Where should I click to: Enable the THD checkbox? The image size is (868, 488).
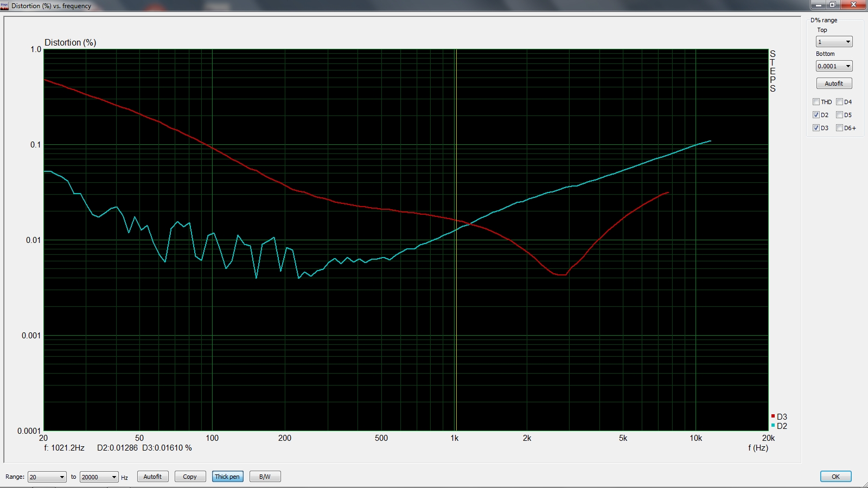816,102
